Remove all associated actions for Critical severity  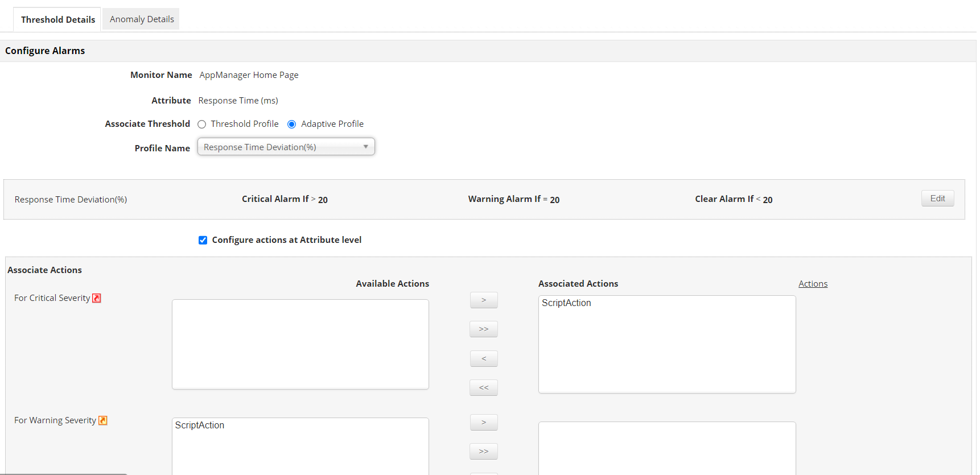click(x=484, y=388)
